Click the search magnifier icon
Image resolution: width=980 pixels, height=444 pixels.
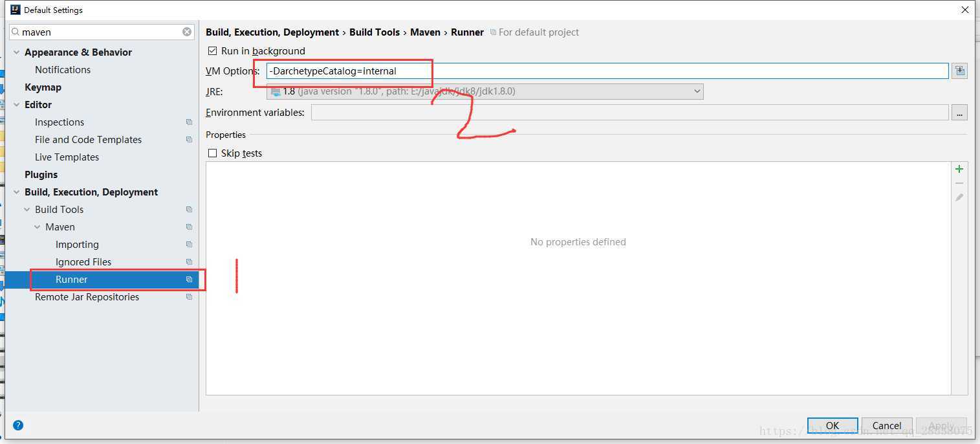tap(16, 32)
